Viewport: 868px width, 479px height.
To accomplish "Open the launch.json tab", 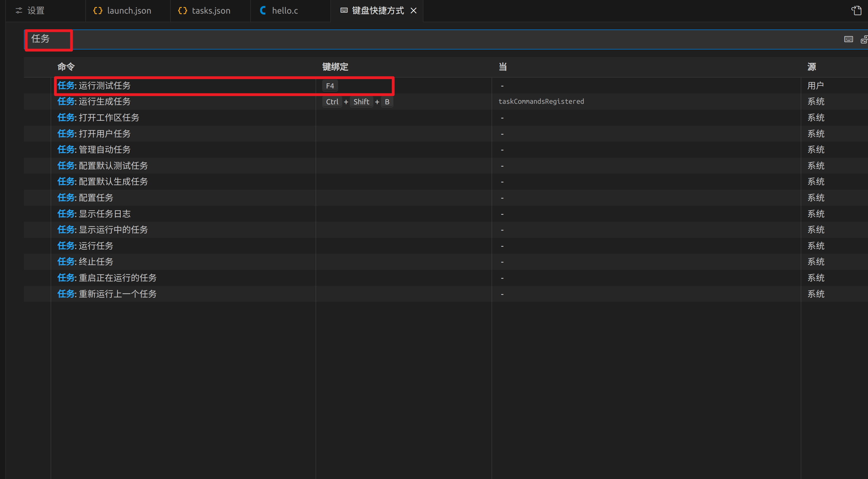I will point(129,11).
